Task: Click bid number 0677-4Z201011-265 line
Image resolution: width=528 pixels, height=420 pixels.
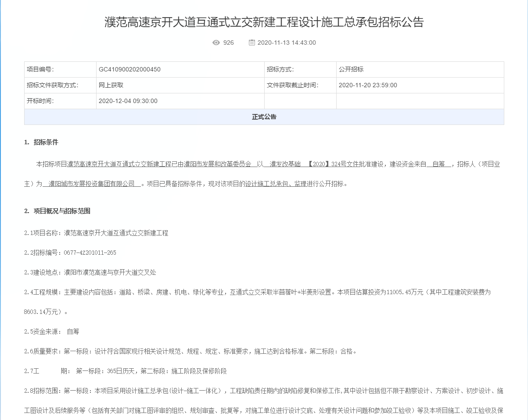Action: click(70, 253)
